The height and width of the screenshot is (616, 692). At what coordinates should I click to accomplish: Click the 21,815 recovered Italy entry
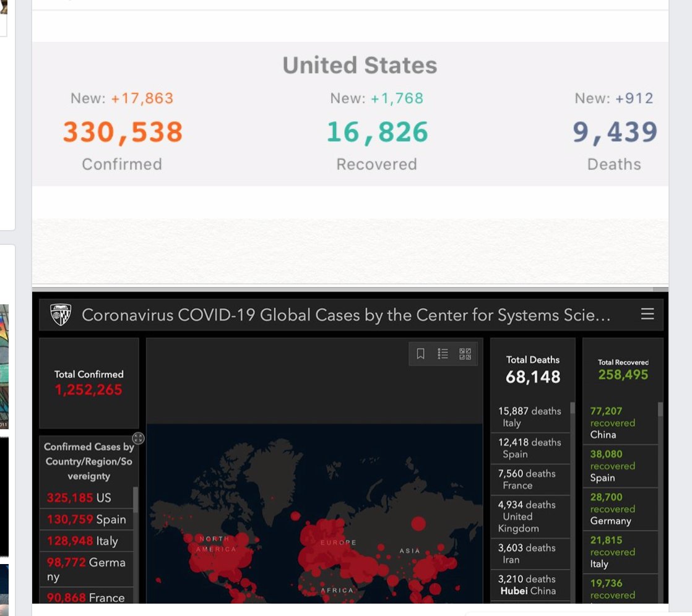[x=620, y=552]
